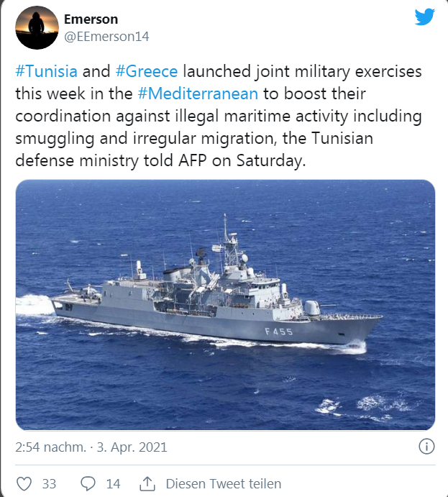Click the #Tunisia hashtag
This screenshot has width=448, height=497.
(46, 73)
